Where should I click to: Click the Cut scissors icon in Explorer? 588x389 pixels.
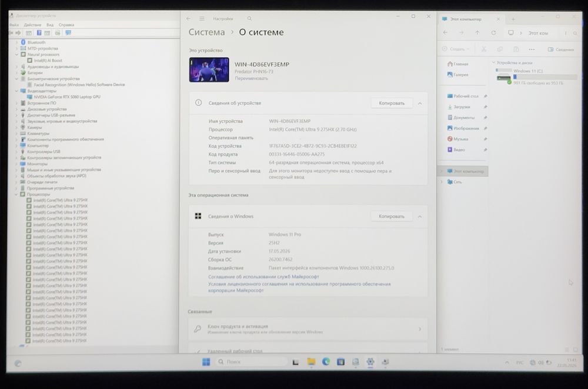point(484,49)
